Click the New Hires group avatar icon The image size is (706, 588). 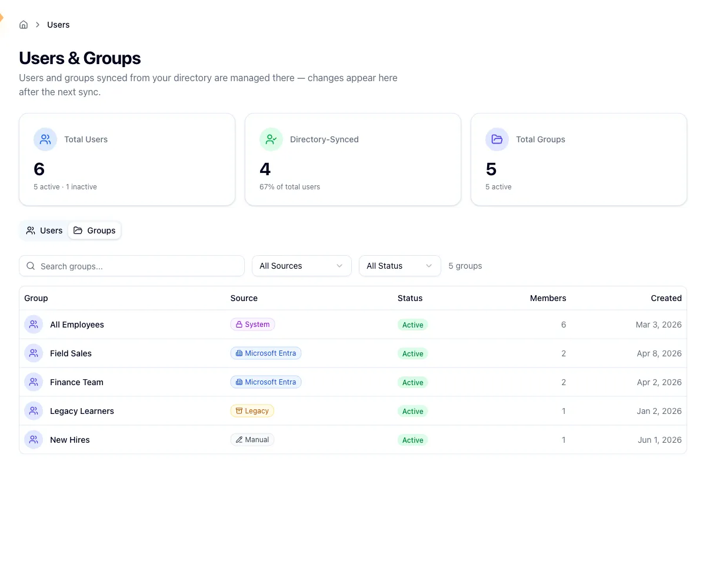coord(34,440)
